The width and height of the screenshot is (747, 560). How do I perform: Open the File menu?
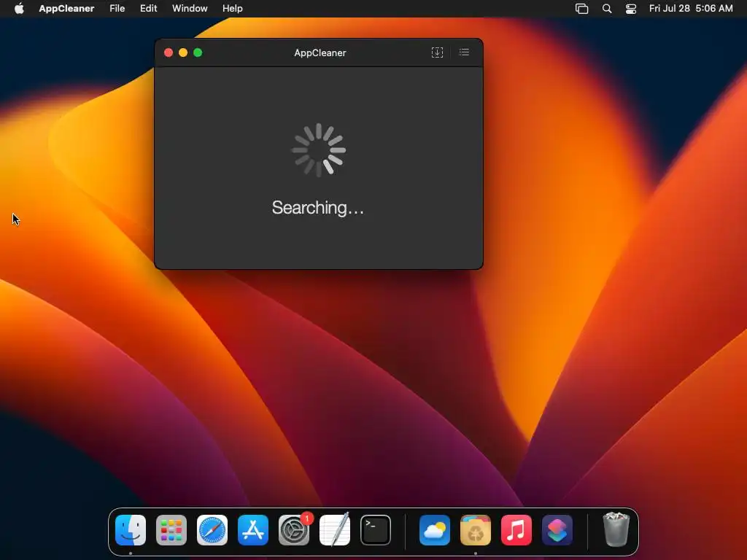click(x=117, y=8)
